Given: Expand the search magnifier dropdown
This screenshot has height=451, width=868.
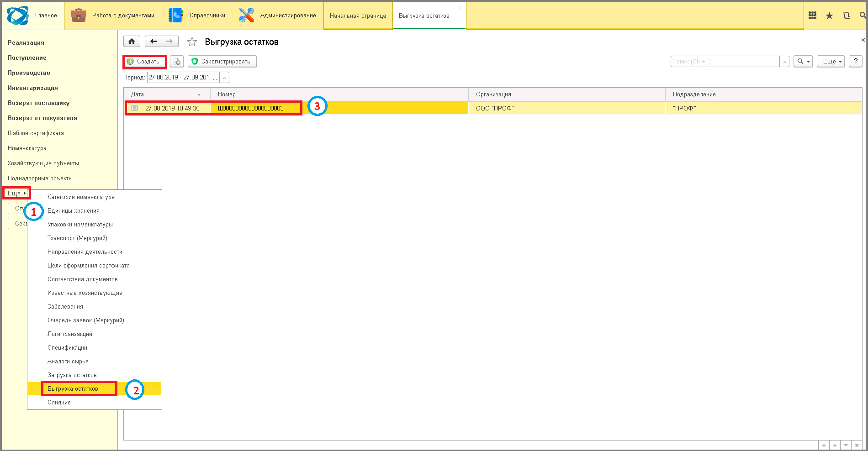Looking at the screenshot, I should [x=803, y=61].
